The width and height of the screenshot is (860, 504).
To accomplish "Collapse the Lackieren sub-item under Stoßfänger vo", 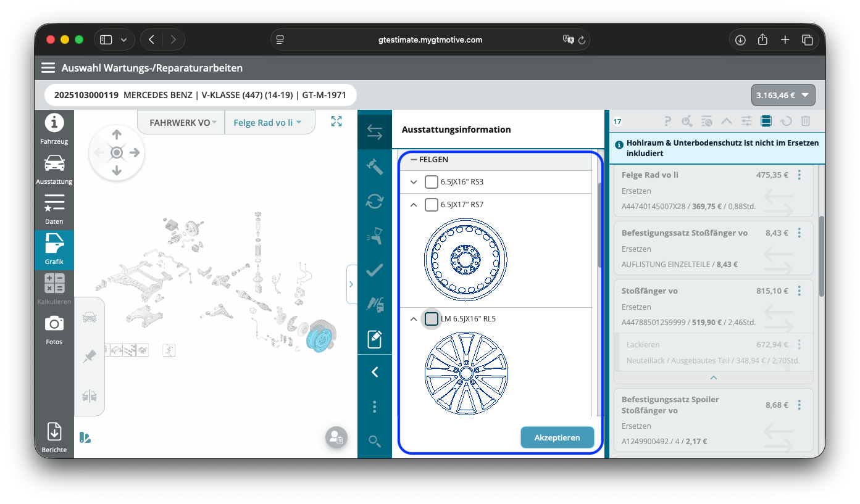I will point(714,378).
